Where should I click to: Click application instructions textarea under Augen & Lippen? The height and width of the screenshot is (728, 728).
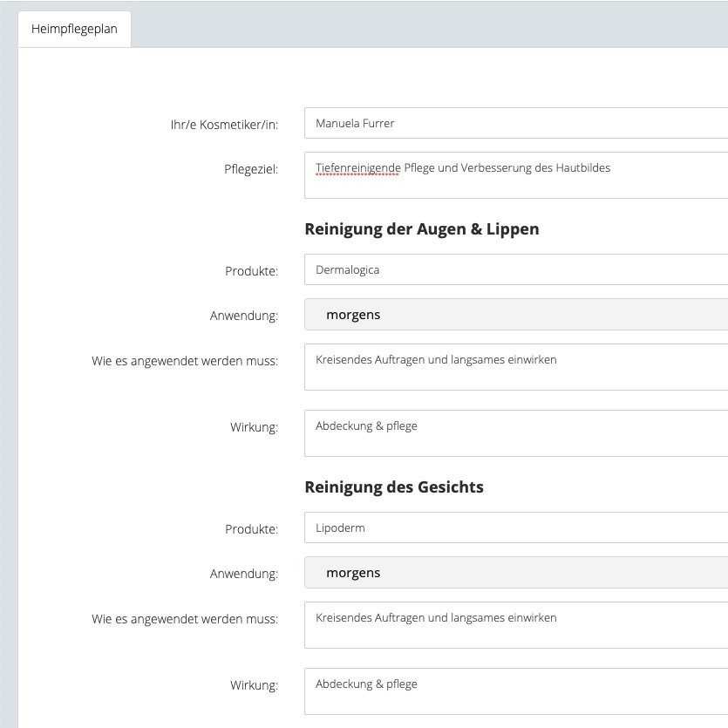(514, 367)
